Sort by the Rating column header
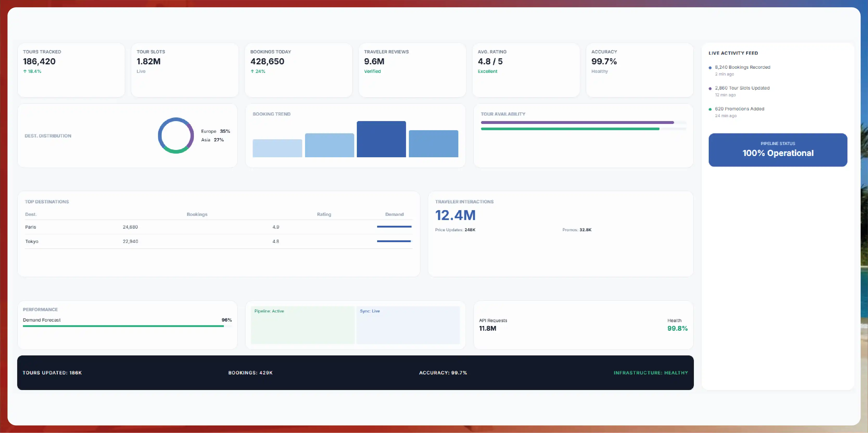Screen dimensions: 868x433 point(324,214)
